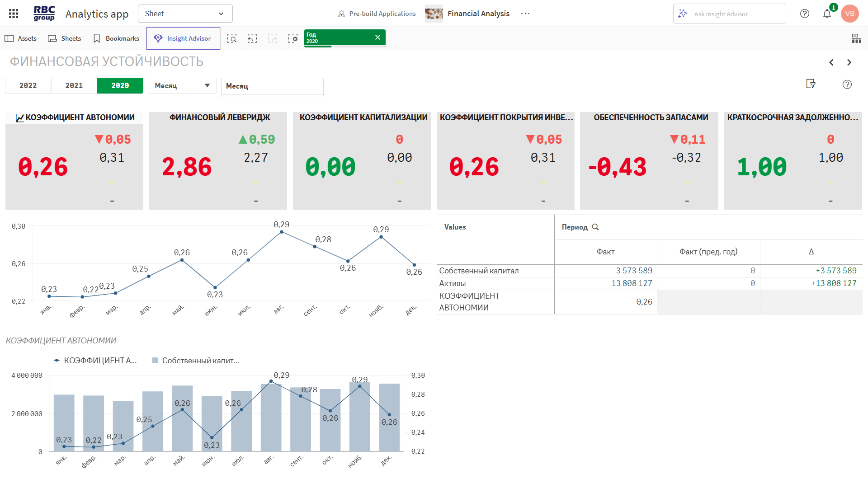
Task: Select year 2022 button
Action: tap(28, 85)
